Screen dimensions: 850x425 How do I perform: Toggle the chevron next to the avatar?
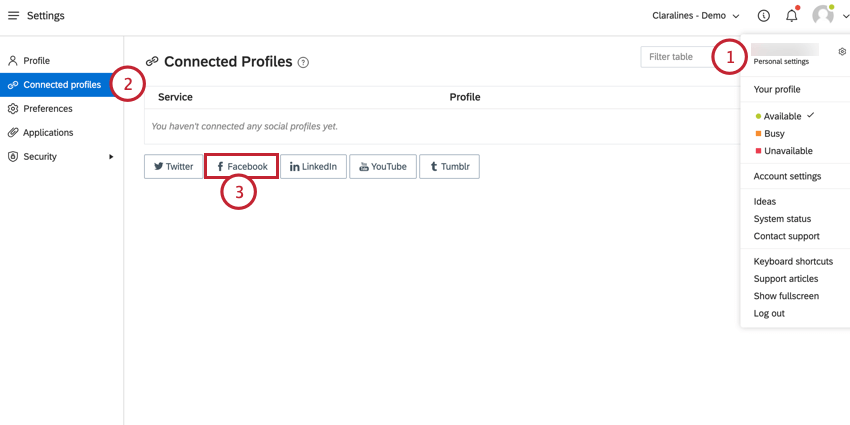(x=845, y=17)
